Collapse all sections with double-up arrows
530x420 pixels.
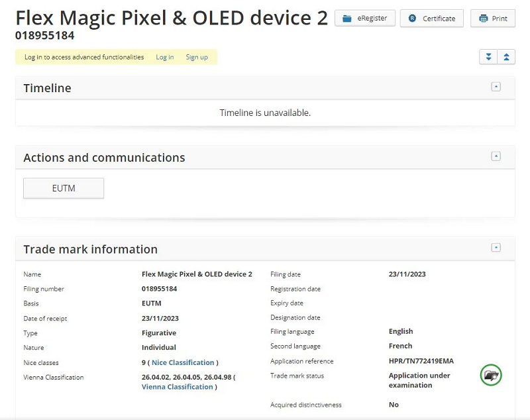(x=506, y=57)
